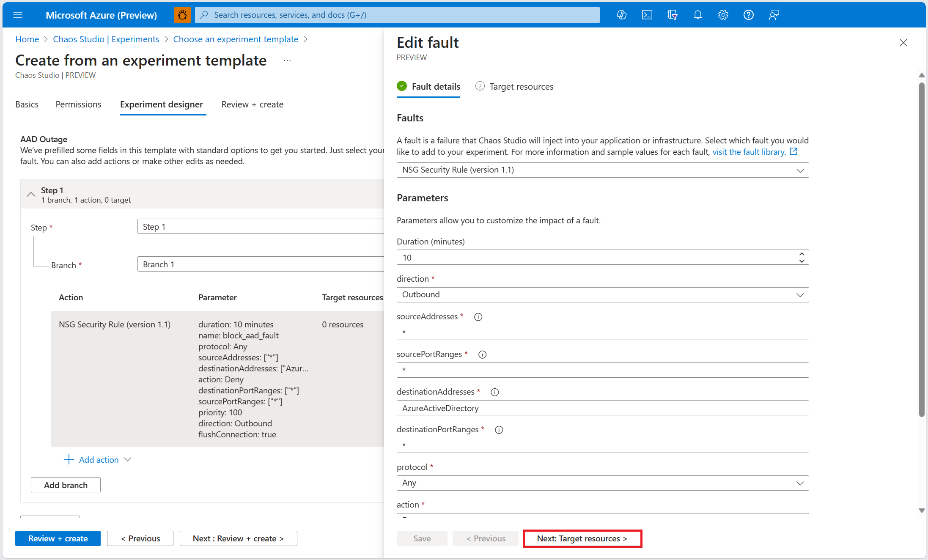
Task: View the destinationPortRanges info tooltip
Action: click(x=499, y=430)
